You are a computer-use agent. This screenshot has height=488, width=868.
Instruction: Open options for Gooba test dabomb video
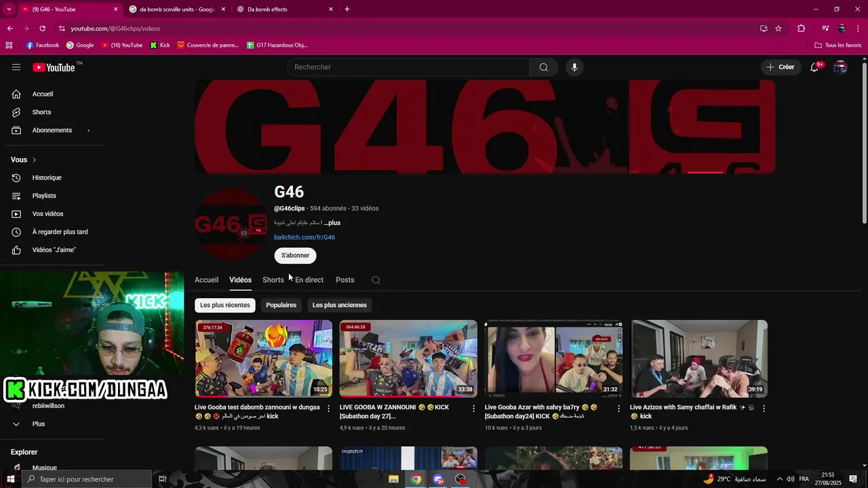(x=329, y=408)
